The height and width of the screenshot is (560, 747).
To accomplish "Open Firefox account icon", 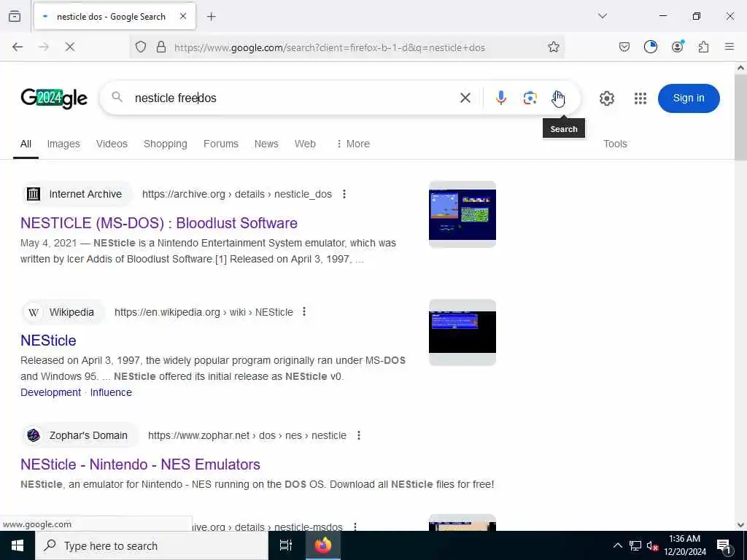I will coord(677,47).
